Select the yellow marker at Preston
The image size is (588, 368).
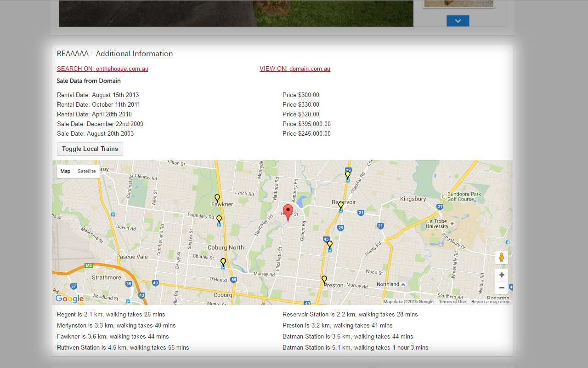(x=324, y=279)
